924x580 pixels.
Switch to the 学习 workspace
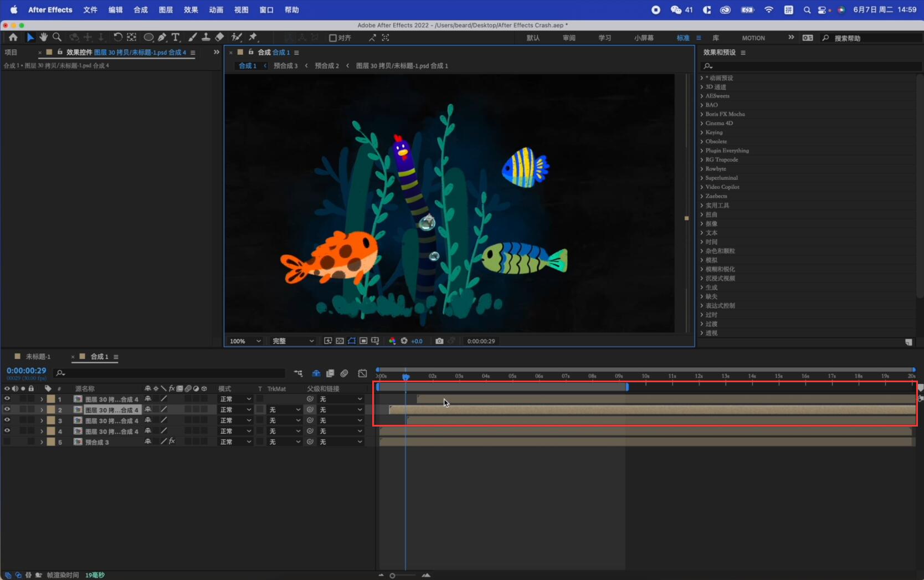point(604,38)
